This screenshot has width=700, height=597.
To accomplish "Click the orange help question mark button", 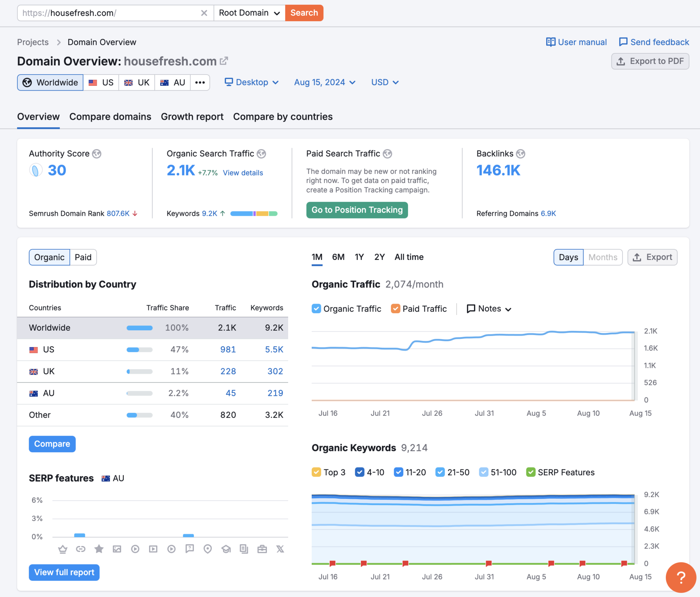I will 681,577.
